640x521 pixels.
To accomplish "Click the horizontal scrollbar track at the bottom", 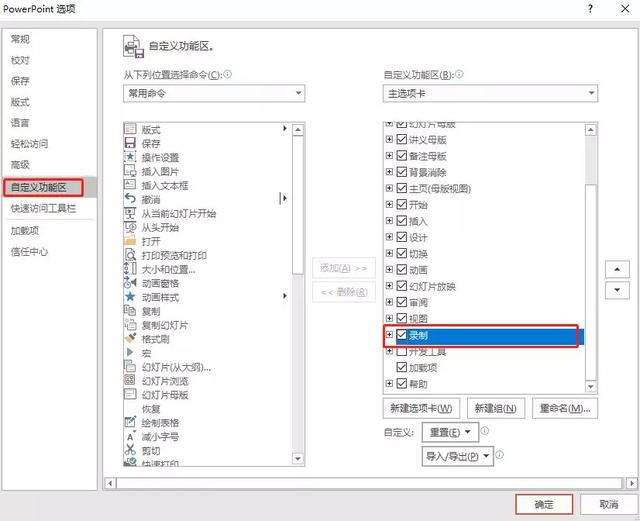I will click(369, 483).
